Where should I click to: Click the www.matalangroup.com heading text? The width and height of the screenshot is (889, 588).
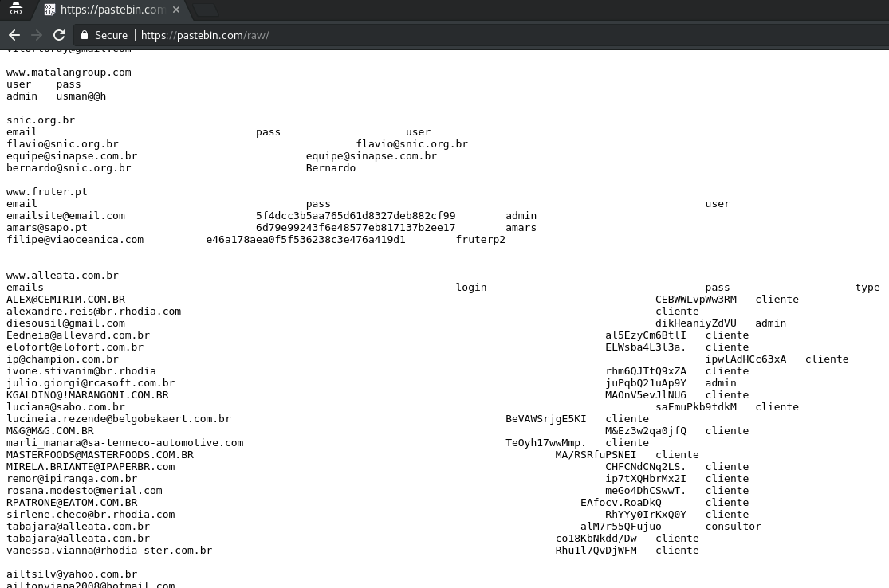point(69,73)
